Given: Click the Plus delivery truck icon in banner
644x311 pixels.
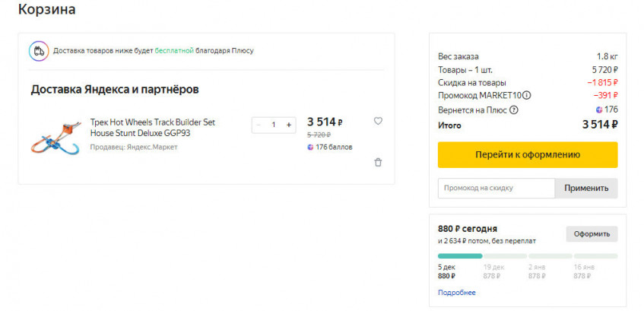Looking at the screenshot, I should click(x=39, y=51).
